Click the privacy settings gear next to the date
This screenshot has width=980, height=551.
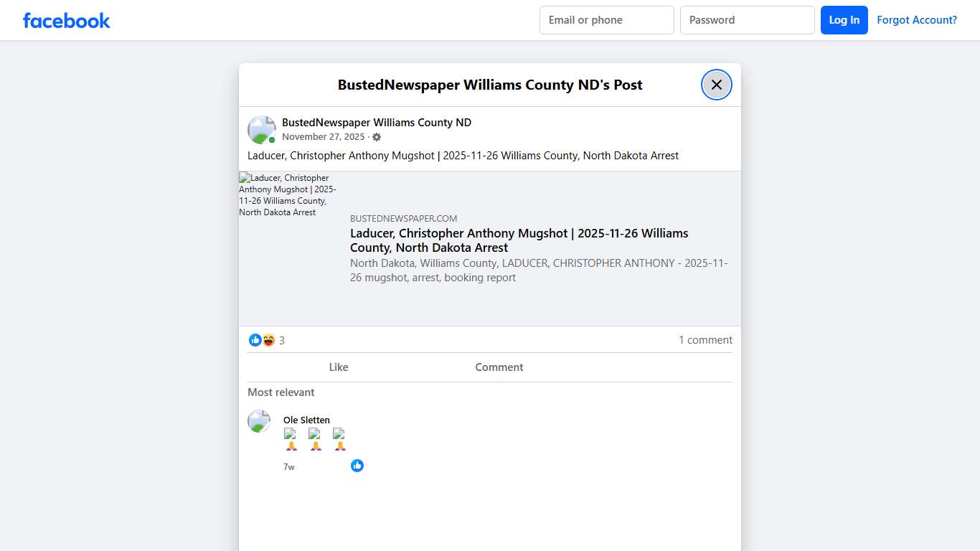(377, 136)
